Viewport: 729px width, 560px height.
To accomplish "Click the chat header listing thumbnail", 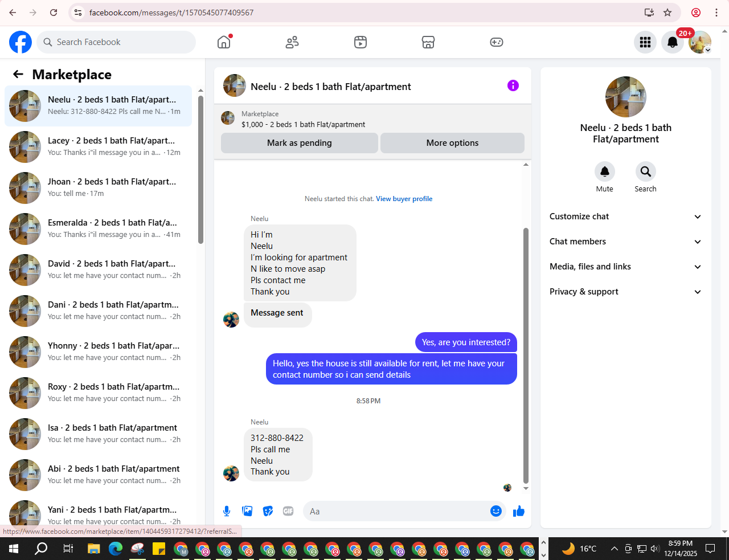I will 235,85.
